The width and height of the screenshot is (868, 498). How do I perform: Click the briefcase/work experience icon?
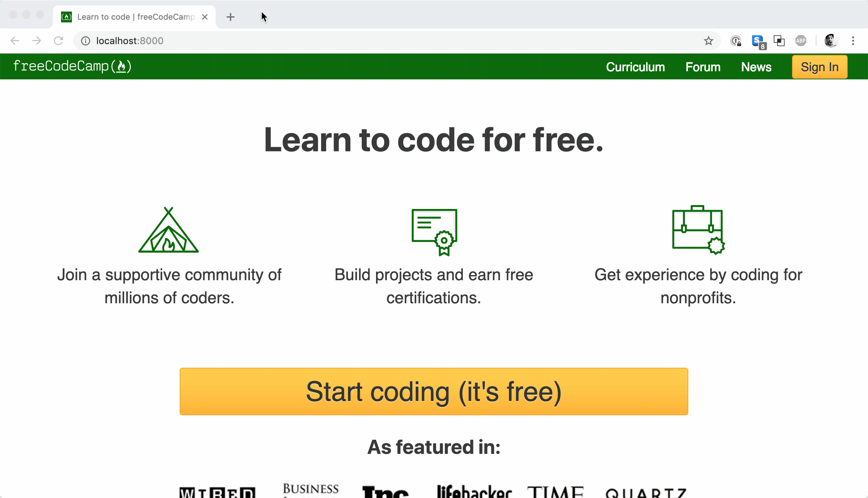click(x=698, y=230)
